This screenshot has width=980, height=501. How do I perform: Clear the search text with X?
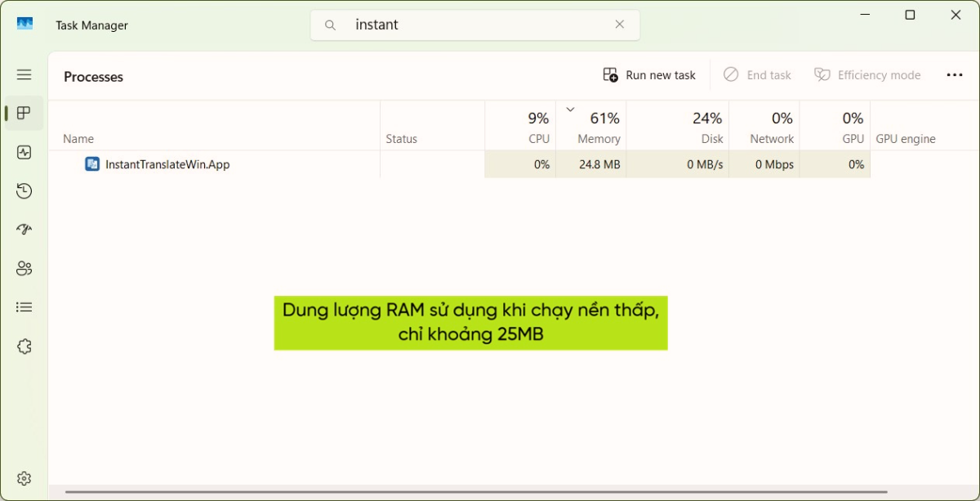point(620,25)
